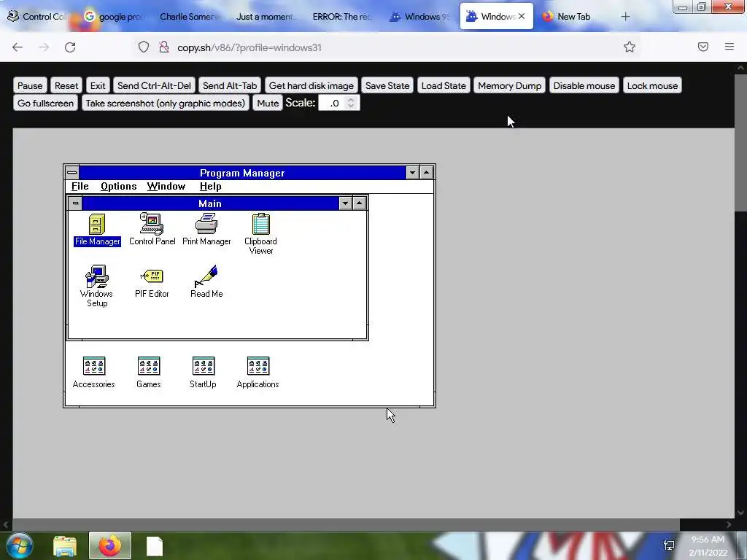The width and height of the screenshot is (747, 560).
Task: Open the Main window control menu box
Action: [75, 203]
